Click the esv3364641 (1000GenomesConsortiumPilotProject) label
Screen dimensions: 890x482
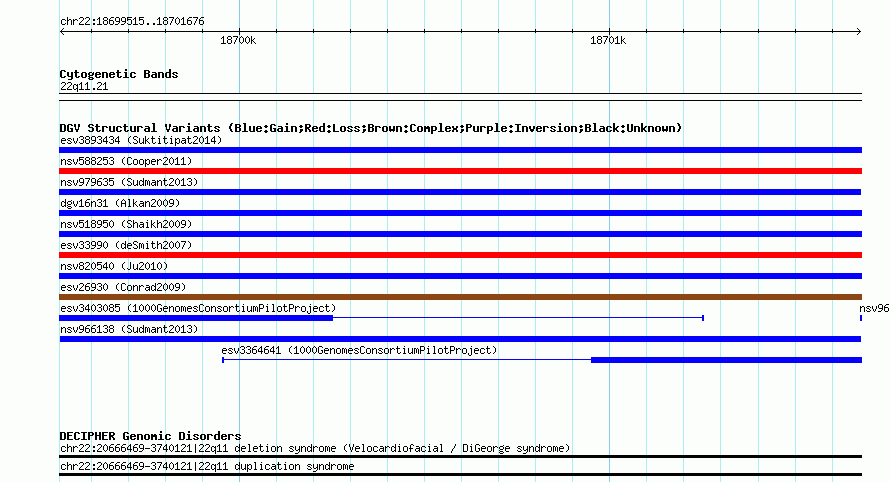click(x=359, y=350)
